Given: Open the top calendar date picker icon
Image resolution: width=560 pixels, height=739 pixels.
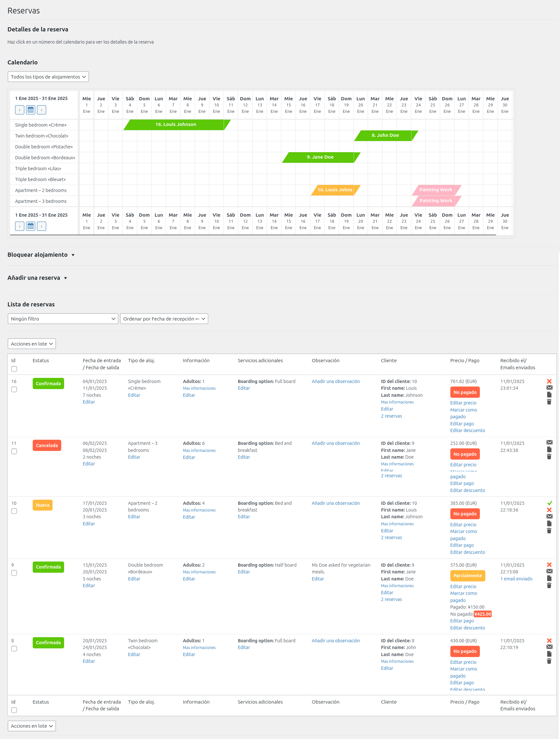Looking at the screenshot, I should tap(30, 110).
